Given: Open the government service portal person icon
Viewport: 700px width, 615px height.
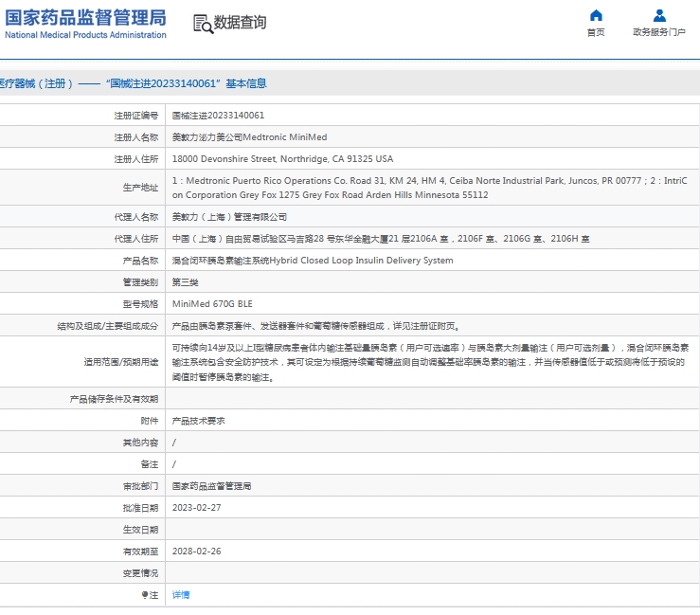Looking at the screenshot, I should 659,15.
